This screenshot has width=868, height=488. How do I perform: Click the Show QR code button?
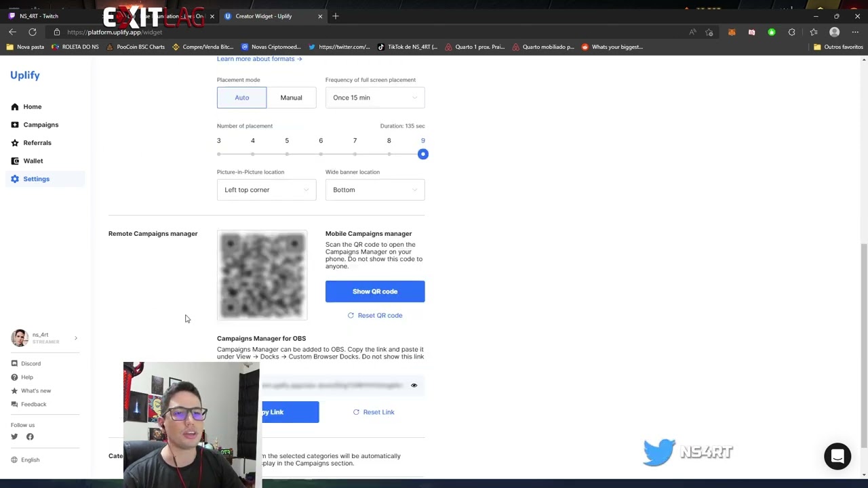(x=375, y=291)
